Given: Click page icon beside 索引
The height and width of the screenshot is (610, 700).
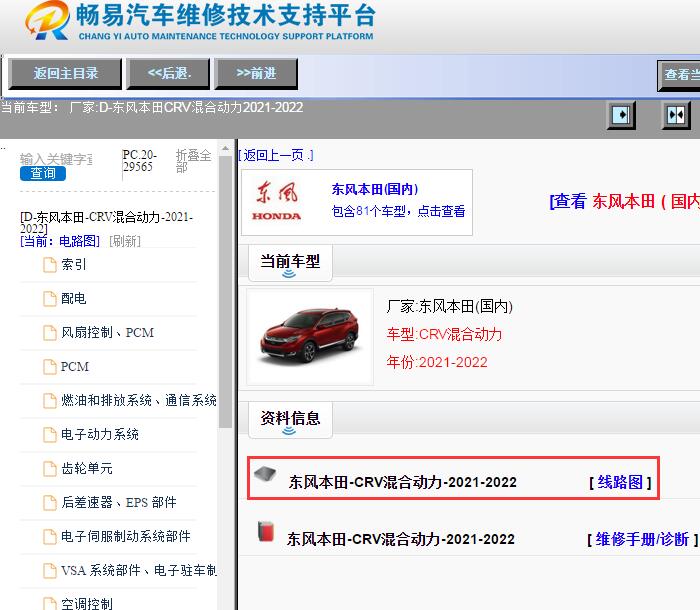Looking at the screenshot, I should tap(50, 265).
